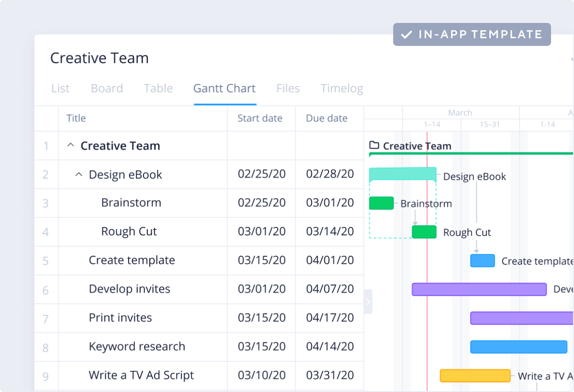Sort by the Start date column header
Screen dimensions: 574x392
point(260,118)
